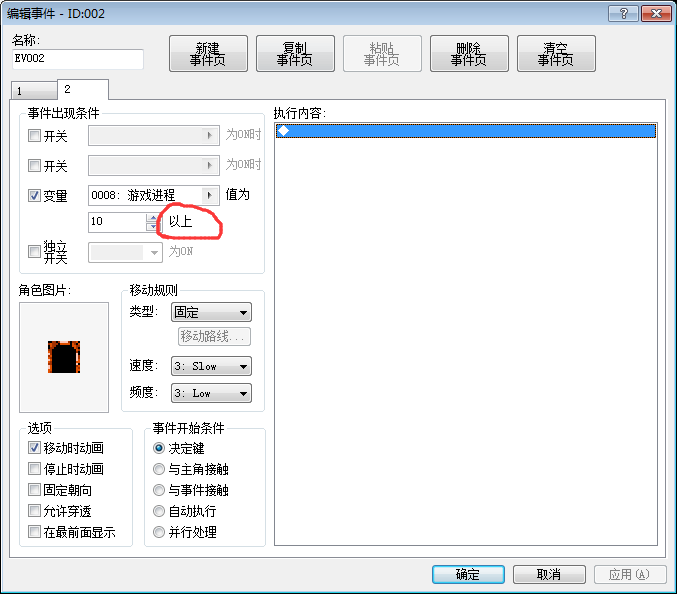Enable the first 开关 condition checkbox
Viewport: 677px width, 594px height.
point(34,136)
